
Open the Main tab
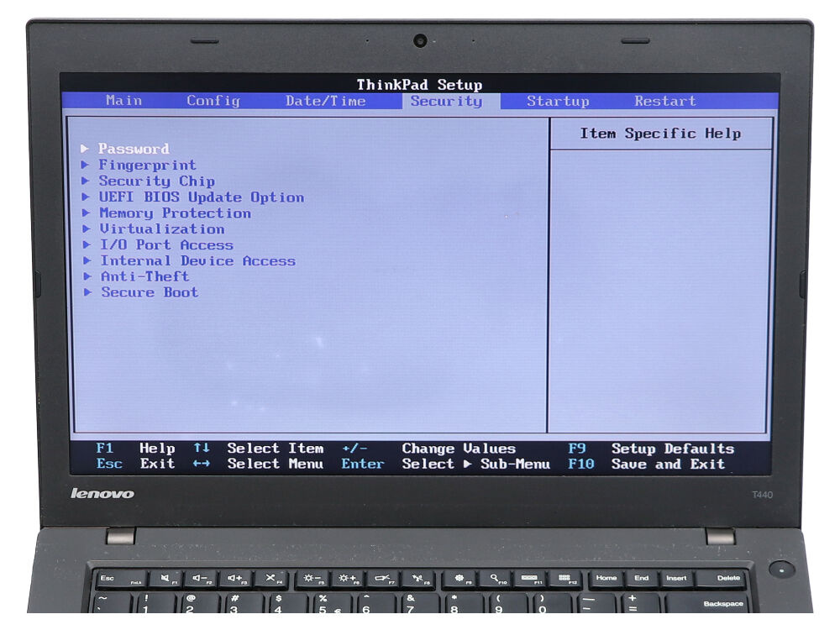[124, 101]
